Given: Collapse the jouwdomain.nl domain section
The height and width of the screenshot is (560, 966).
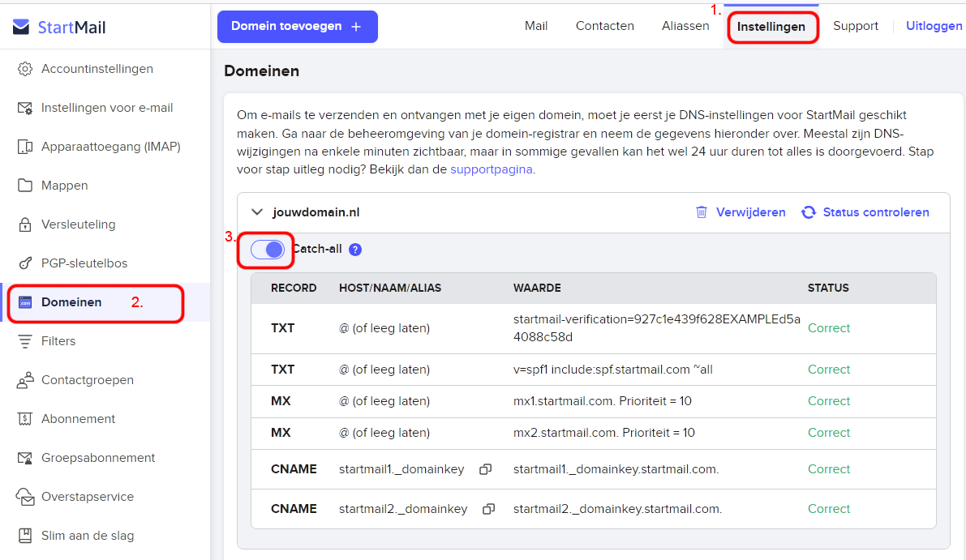Looking at the screenshot, I should pyautogui.click(x=257, y=212).
